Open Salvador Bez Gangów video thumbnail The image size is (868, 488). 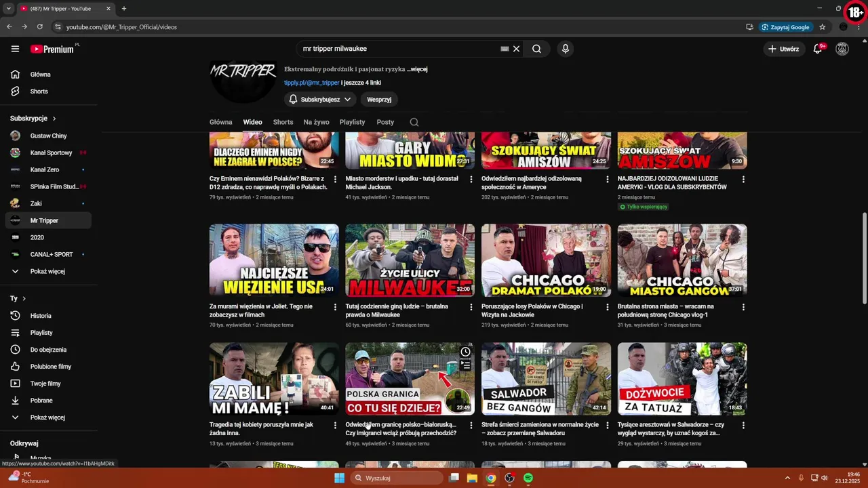tap(546, 379)
